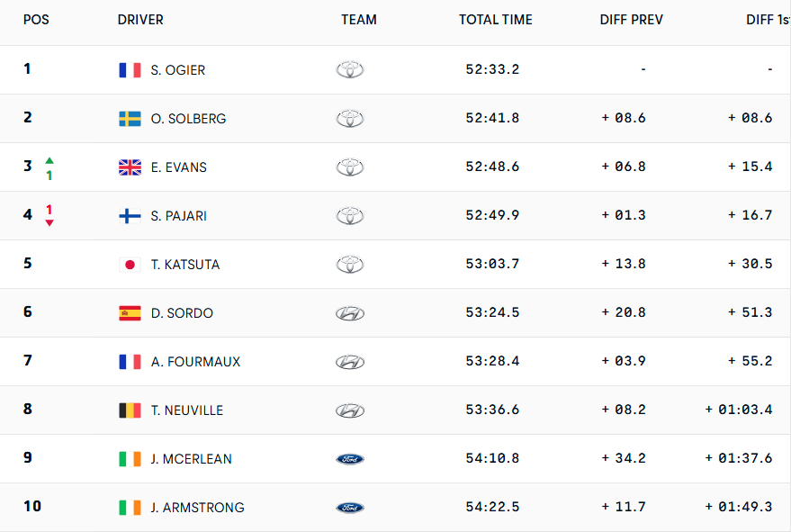Click the Finnish flag beside S. Pajari

coord(130,216)
